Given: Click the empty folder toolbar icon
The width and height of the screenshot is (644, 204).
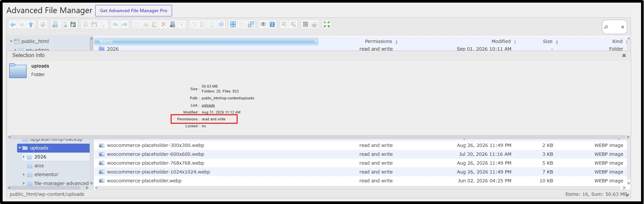Looking at the screenshot, I should [172, 24].
